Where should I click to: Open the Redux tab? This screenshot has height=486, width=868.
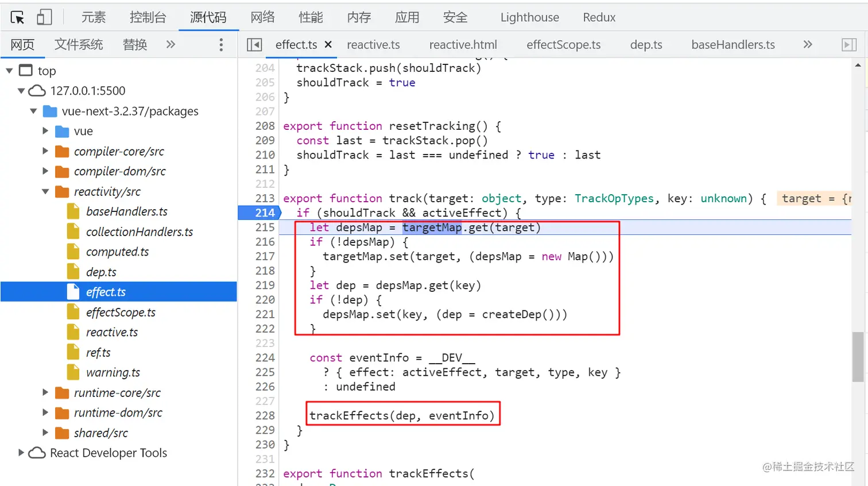(x=599, y=17)
